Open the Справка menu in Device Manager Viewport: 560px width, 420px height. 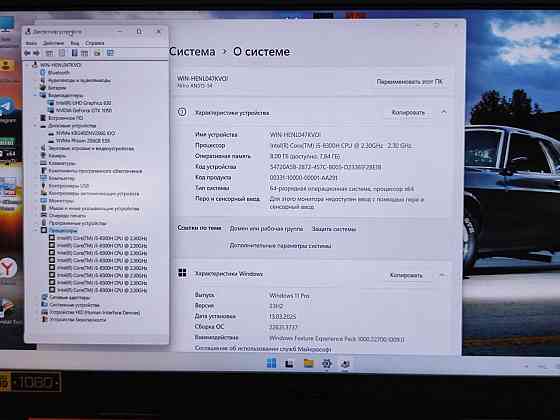click(95, 43)
